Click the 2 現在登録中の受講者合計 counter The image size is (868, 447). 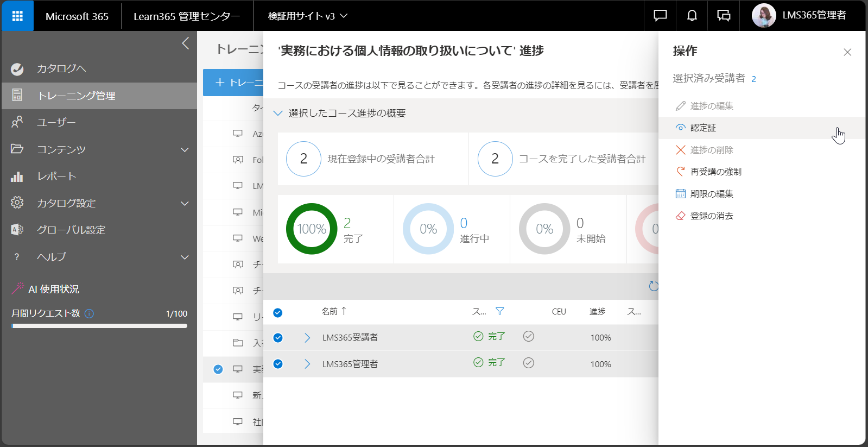(x=303, y=159)
